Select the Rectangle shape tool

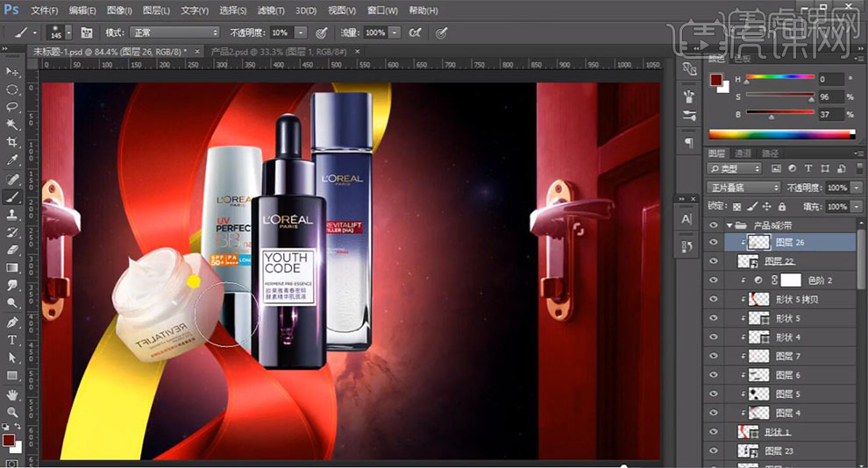click(x=11, y=376)
